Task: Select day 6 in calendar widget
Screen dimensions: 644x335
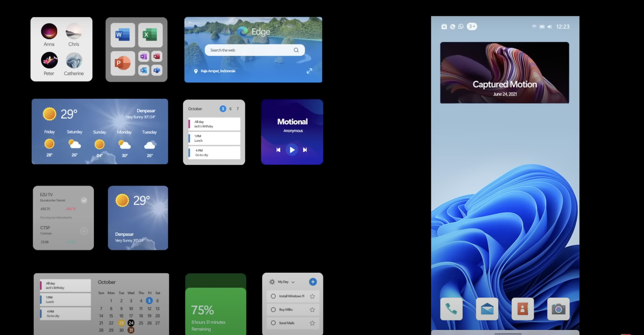Action: [231, 109]
